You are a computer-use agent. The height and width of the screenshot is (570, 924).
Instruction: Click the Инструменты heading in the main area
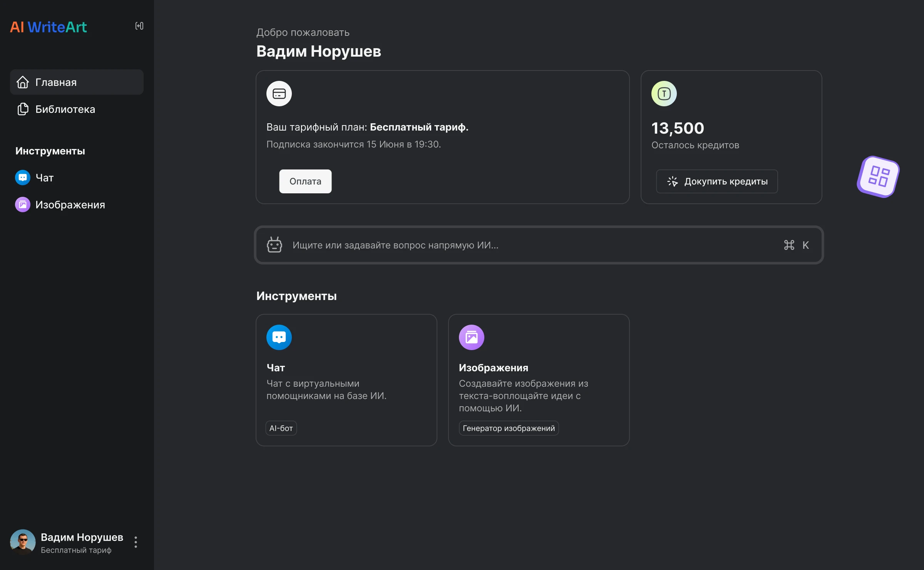coord(296,296)
